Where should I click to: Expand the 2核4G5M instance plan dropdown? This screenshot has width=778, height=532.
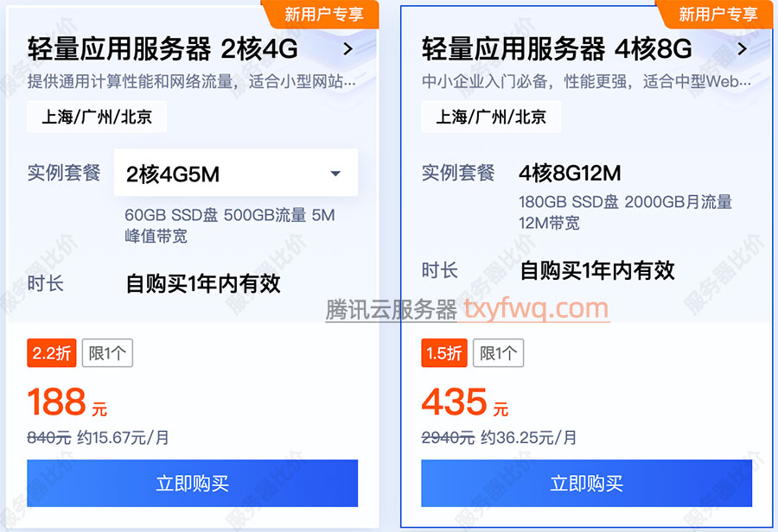236,173
